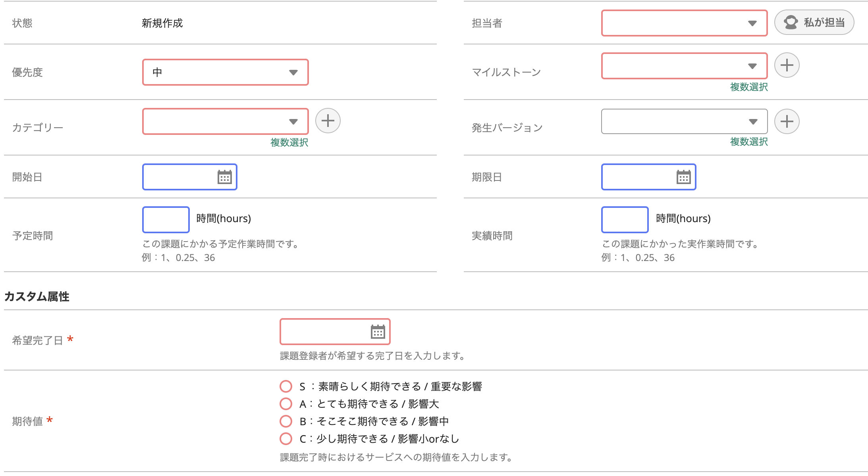Viewport: 868px width, 476px height.
Task: Open the 期限日 calendar picker icon
Action: (683, 177)
